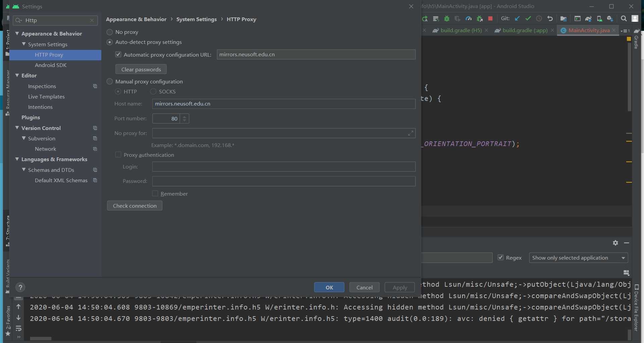Viewport: 644px width, 343px height.
Task: Click the Check connection button
Action: (x=135, y=206)
